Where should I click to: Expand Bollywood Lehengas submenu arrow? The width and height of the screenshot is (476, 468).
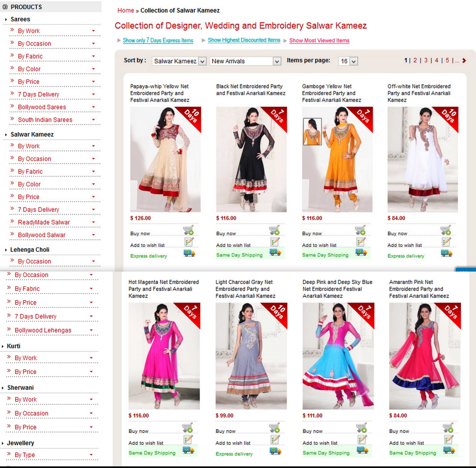tap(91, 330)
